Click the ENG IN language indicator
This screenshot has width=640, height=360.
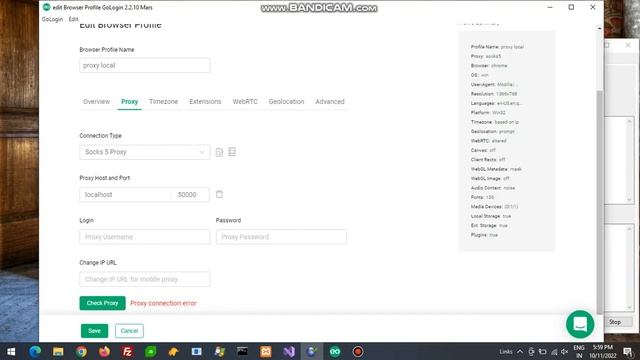(579, 351)
